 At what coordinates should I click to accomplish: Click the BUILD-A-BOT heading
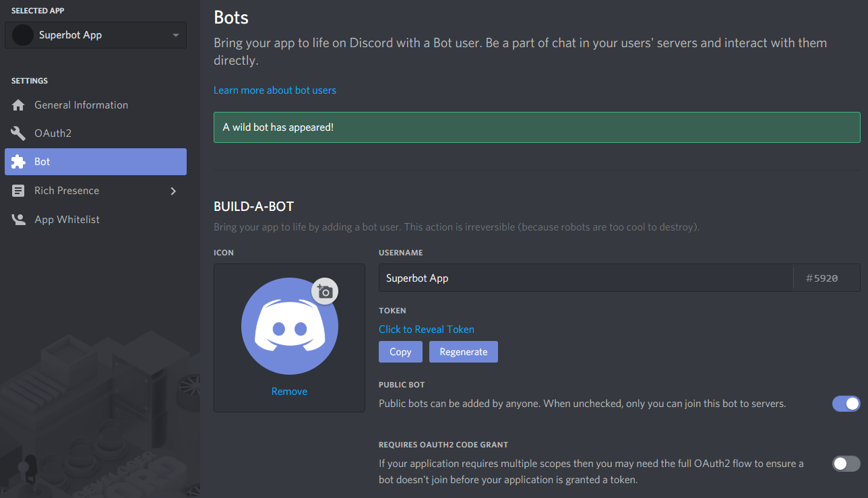pos(253,206)
